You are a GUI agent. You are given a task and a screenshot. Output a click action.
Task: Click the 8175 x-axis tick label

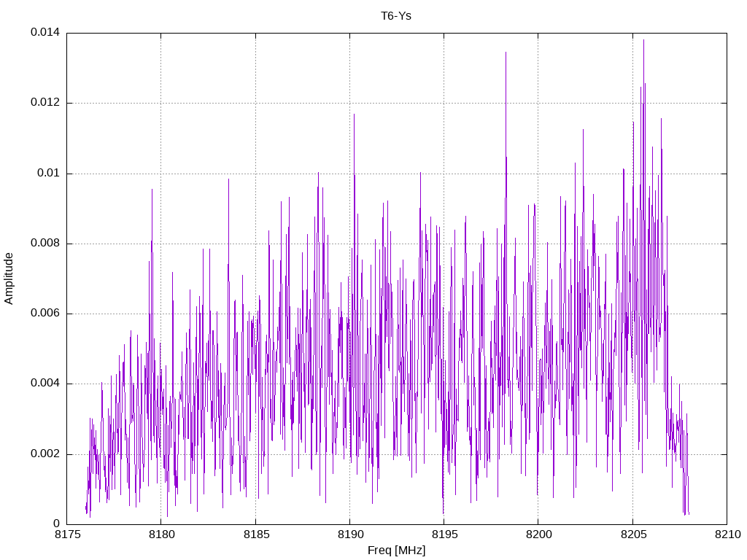click(68, 534)
